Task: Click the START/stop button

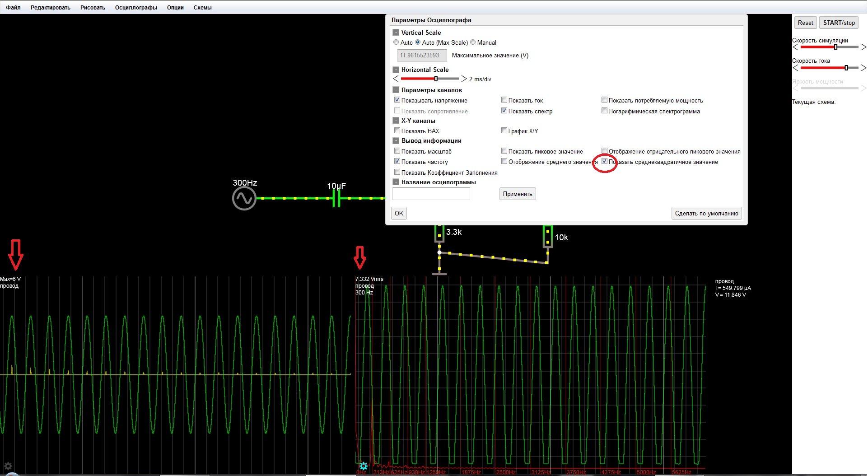Action: pos(839,23)
